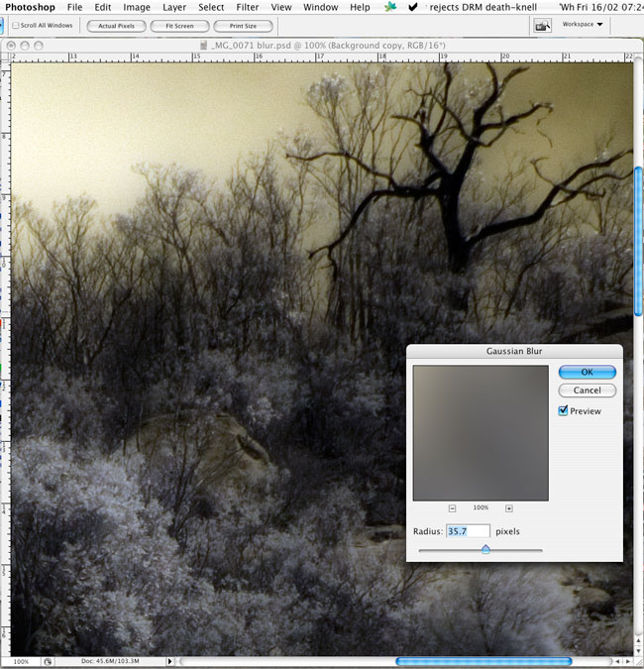
Task: Open the Image menu
Action: coord(137,7)
